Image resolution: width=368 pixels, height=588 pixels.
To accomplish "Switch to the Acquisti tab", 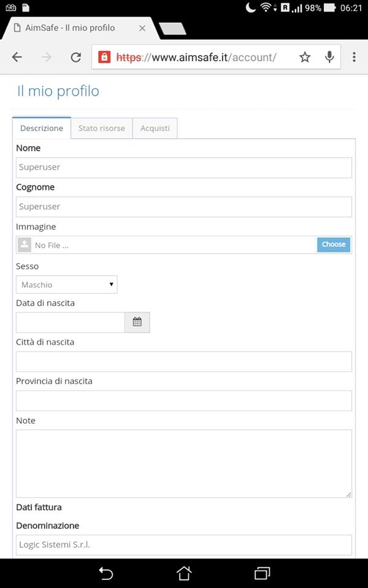I will click(155, 128).
